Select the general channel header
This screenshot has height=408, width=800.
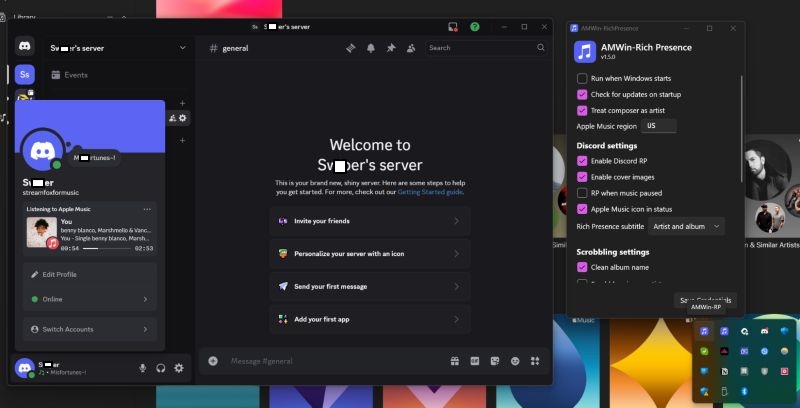pos(229,48)
